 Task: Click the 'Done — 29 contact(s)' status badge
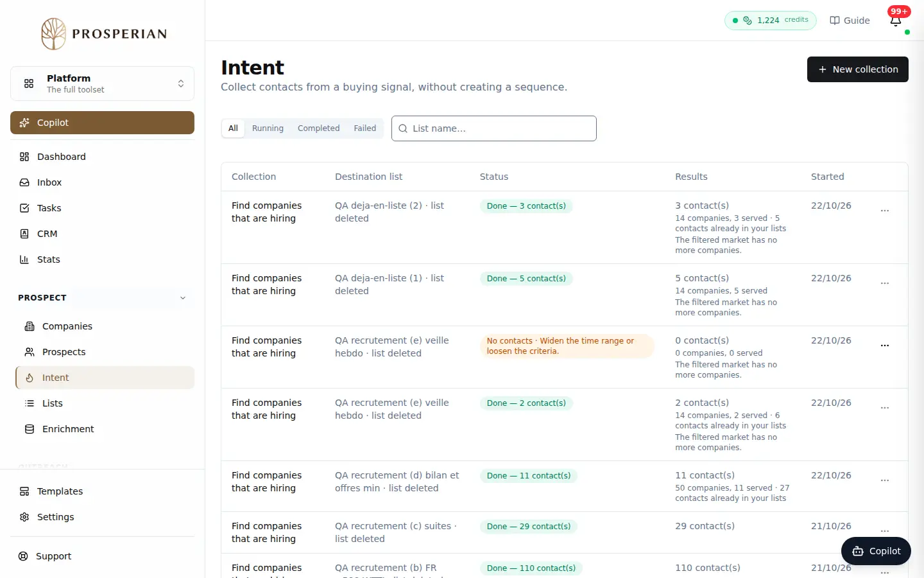tap(529, 527)
